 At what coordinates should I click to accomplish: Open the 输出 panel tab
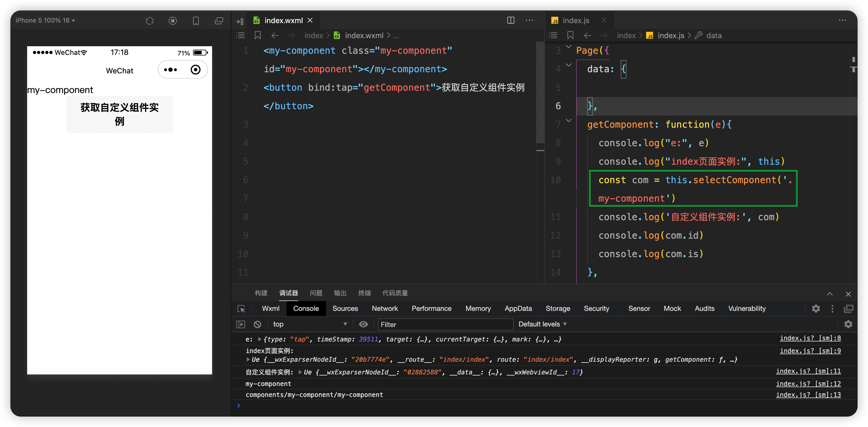click(x=340, y=293)
